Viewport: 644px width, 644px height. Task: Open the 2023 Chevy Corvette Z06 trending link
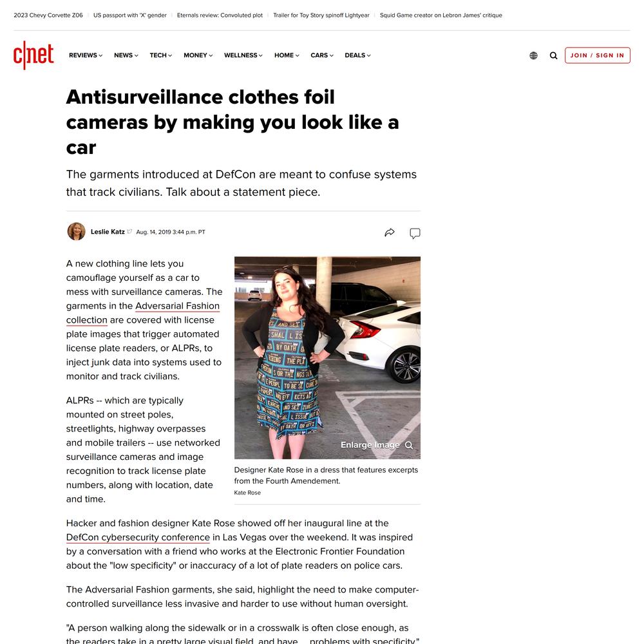48,15
